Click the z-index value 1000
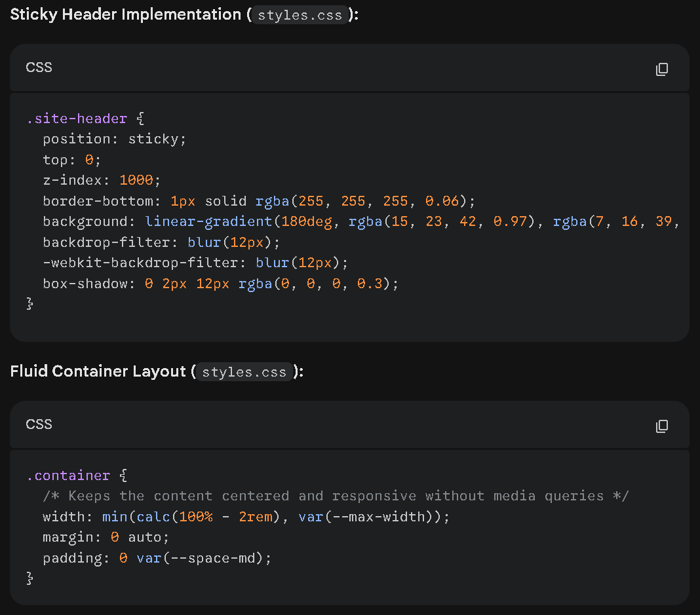The image size is (700, 615). click(136, 180)
